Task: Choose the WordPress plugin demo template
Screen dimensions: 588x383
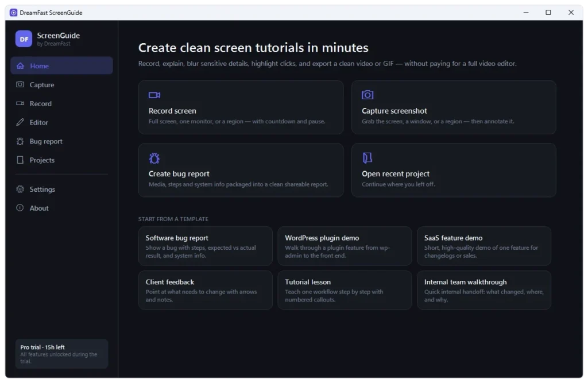Action: click(345, 246)
